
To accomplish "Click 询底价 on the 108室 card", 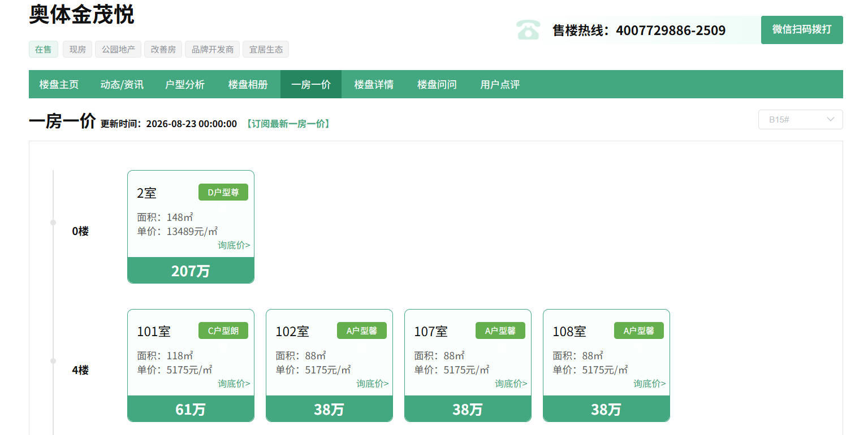I will (x=650, y=384).
